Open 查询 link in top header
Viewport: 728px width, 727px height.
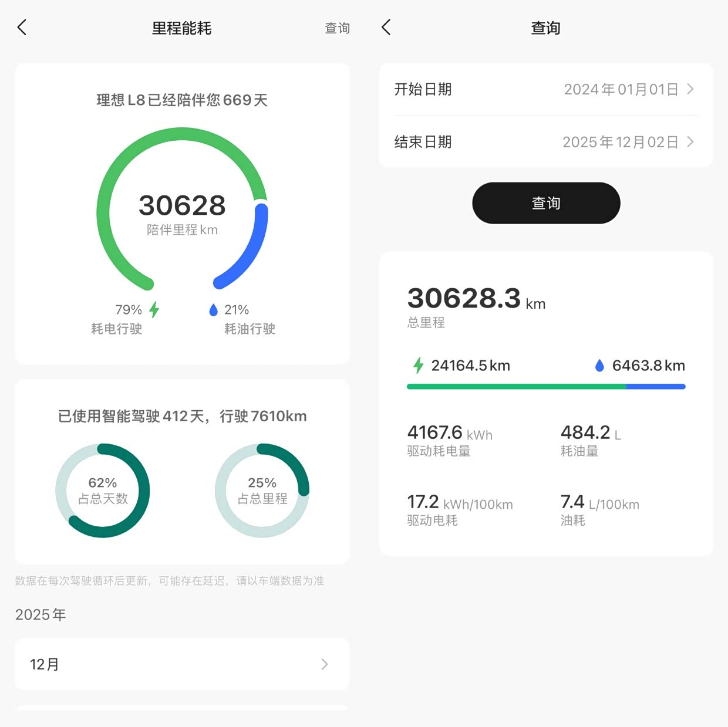pos(337,28)
